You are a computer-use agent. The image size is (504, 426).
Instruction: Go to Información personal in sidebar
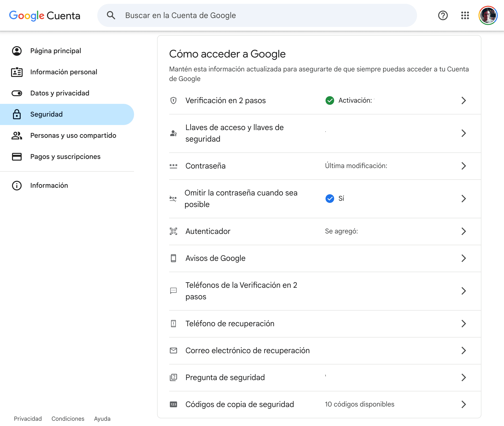[64, 72]
